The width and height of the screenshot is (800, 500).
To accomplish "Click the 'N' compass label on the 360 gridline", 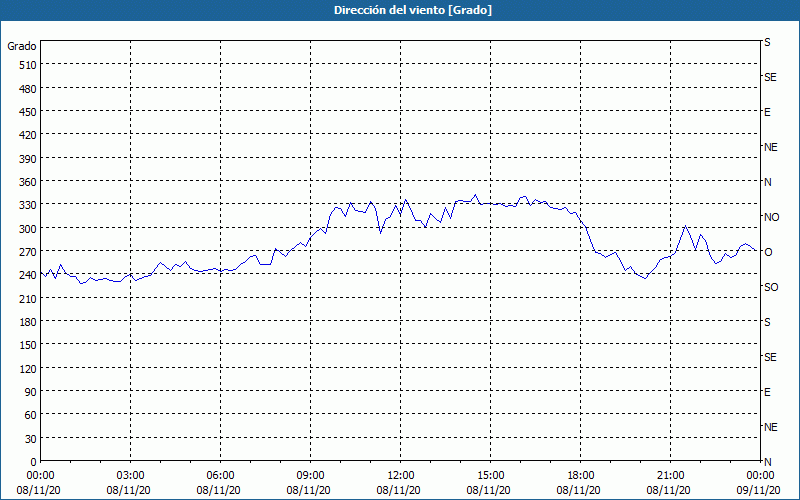I will coord(767,182).
